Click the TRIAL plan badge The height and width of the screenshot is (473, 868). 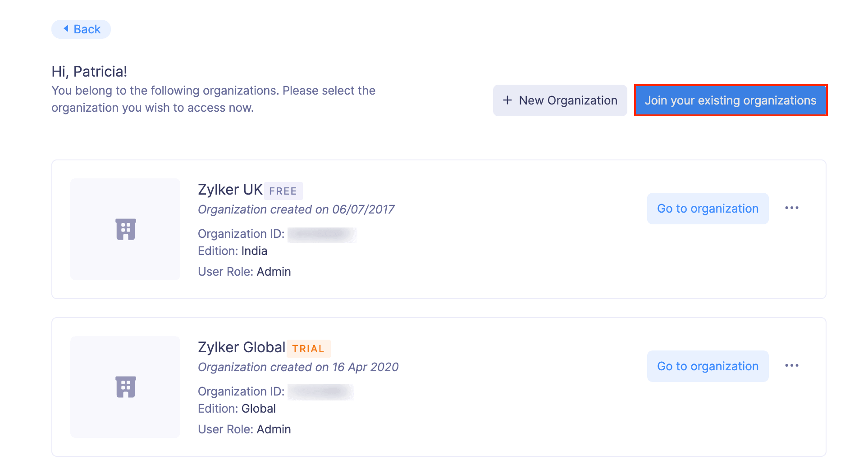coord(308,349)
